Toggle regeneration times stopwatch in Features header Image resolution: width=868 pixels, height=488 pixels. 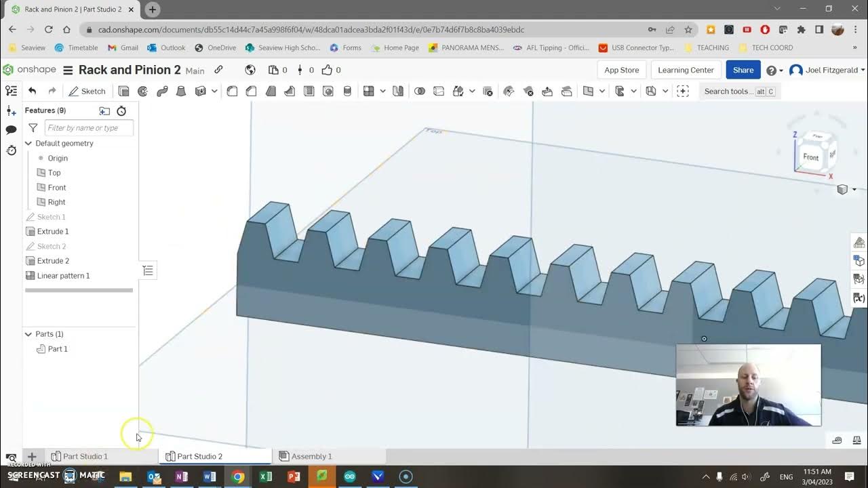(121, 110)
